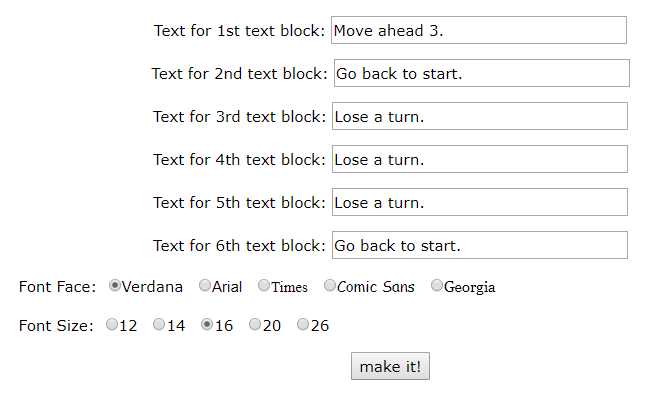
Task: Switch font size to 20
Action: tap(255, 324)
